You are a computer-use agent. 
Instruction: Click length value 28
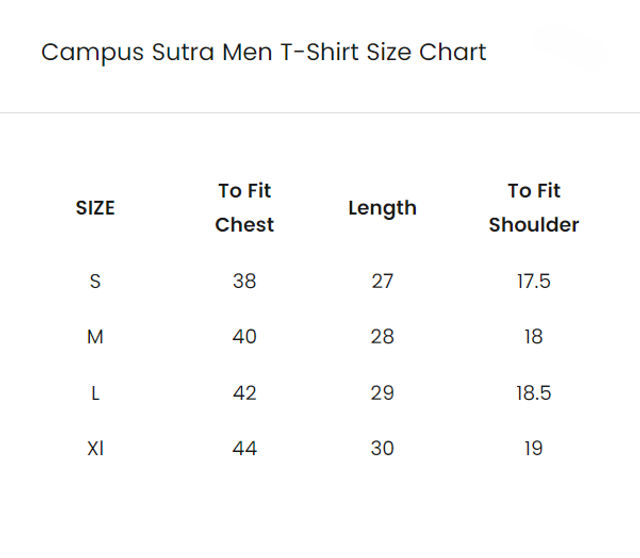point(382,337)
